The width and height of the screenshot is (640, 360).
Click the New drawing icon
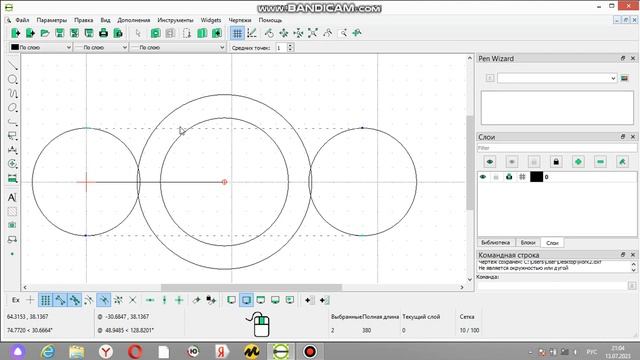16,33
